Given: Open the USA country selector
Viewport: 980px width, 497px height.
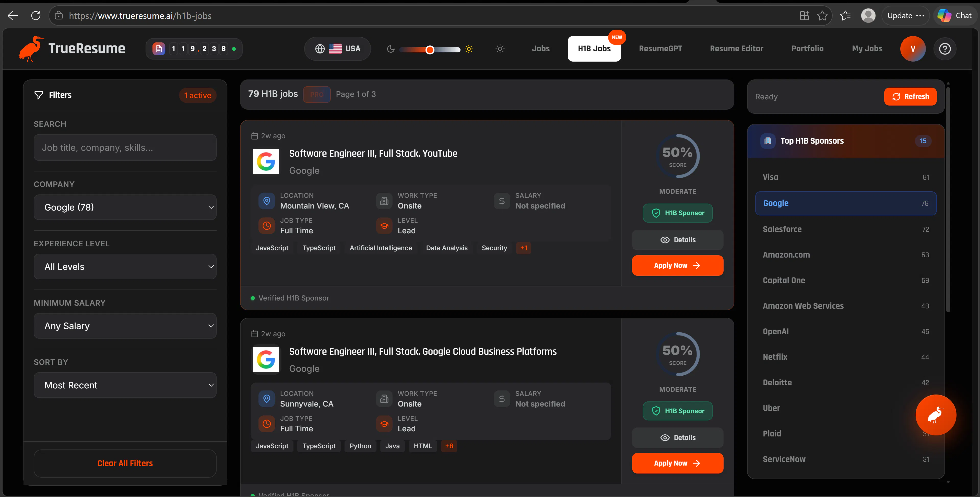Looking at the screenshot, I should click(337, 49).
